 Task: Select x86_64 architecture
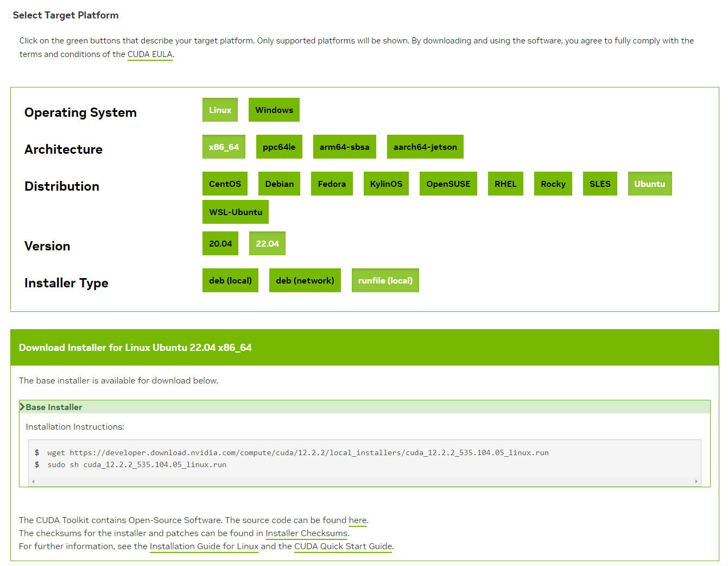coord(224,147)
